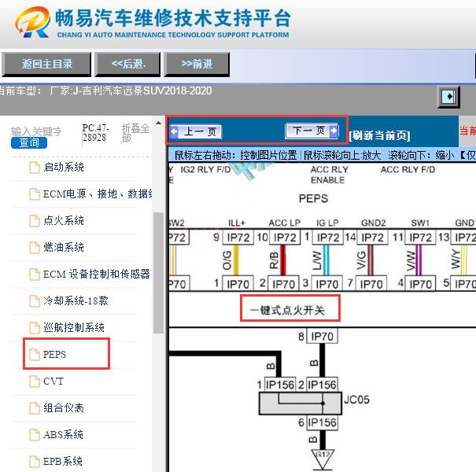Viewport: 476px width, 472px height.
Task: Click the 一键式点火开关 label in the diagram
Action: click(287, 310)
